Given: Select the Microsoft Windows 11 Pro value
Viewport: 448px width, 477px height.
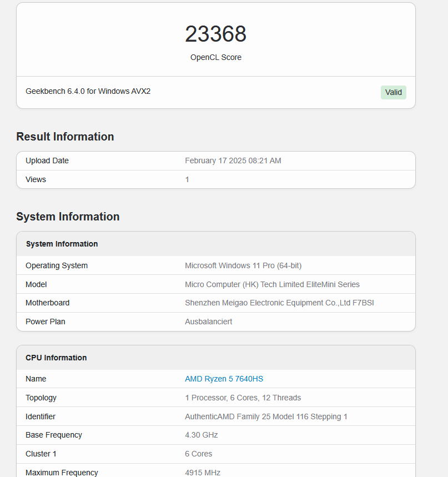Looking at the screenshot, I should 243,265.
